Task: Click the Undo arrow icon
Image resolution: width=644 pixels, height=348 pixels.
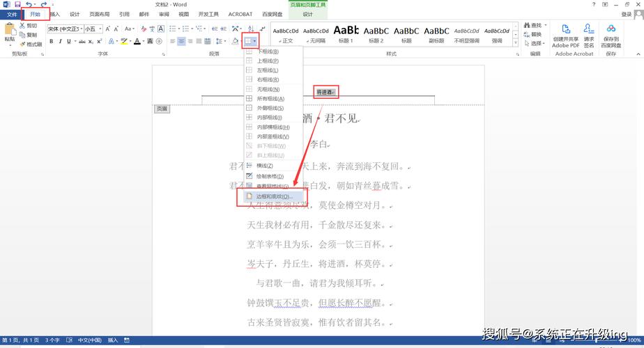Action: tap(29, 4)
